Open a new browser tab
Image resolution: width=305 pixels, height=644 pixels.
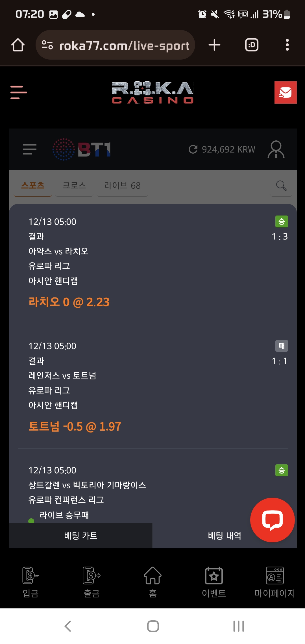pyautogui.click(x=214, y=45)
